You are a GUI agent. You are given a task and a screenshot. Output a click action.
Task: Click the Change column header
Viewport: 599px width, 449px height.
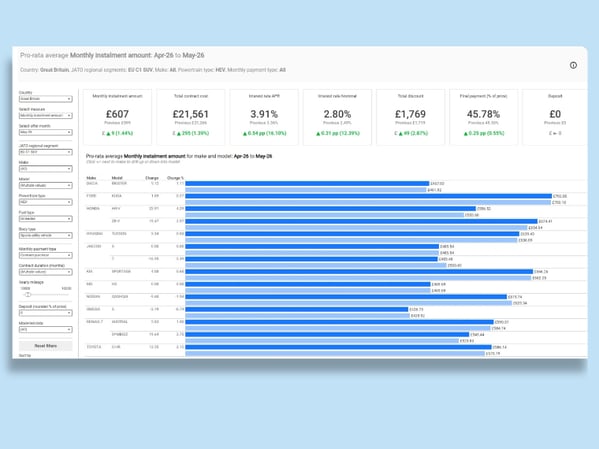152,178
